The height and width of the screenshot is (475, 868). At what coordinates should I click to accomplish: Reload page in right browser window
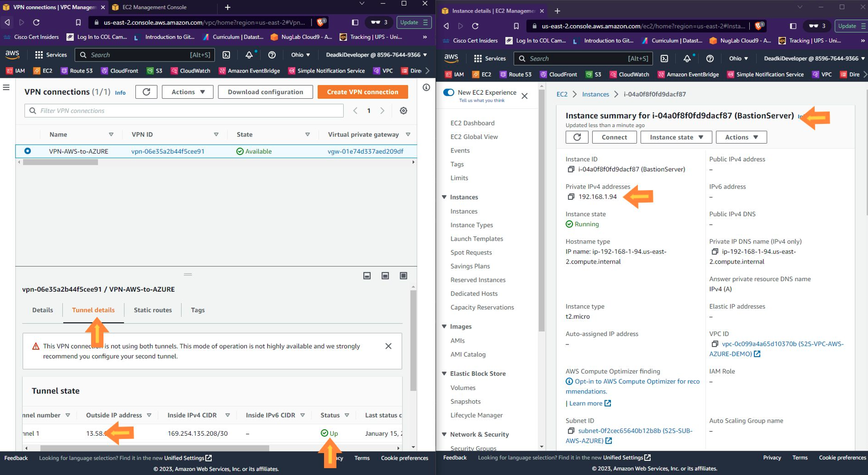475,26
